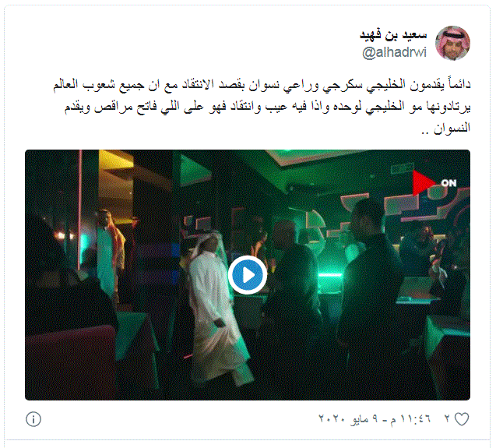Open the author's round profile avatar
Viewport: 496px width, 448px height.
pos(452,43)
